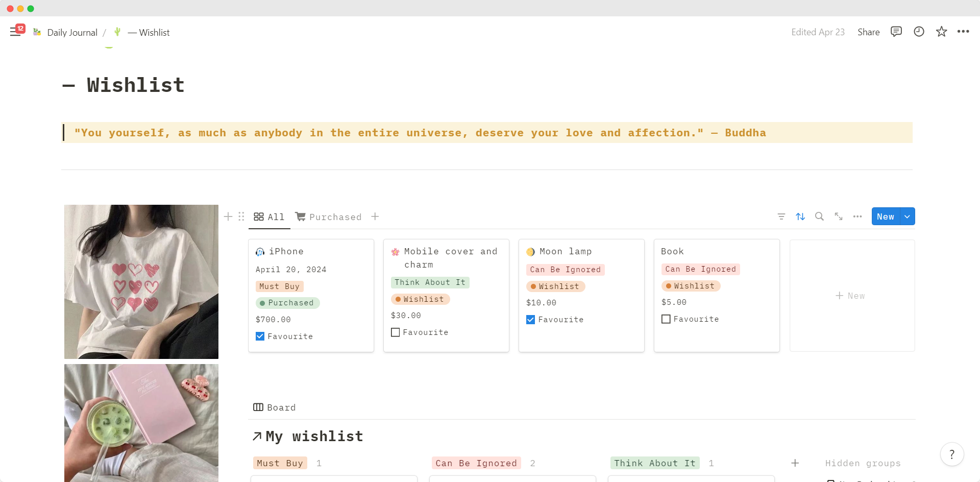Click the database filter icon
980x482 pixels.
[x=781, y=216]
